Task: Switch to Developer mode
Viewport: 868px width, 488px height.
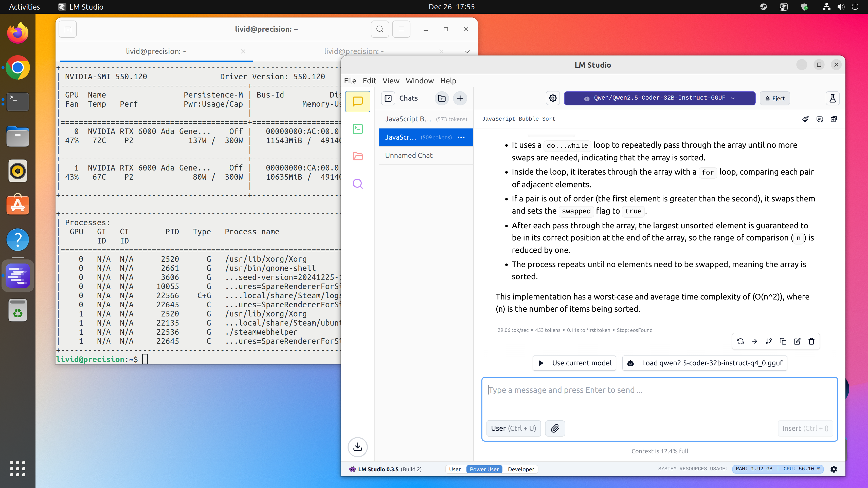Action: 521,469
